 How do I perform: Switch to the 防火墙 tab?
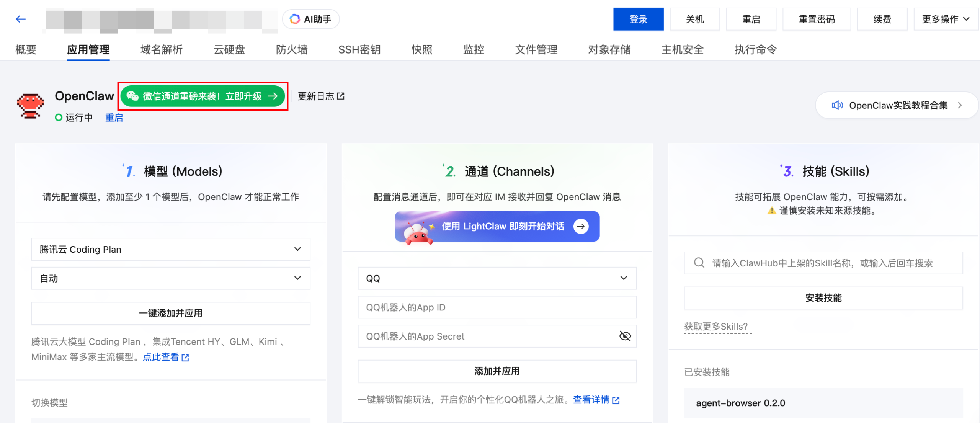pos(292,50)
